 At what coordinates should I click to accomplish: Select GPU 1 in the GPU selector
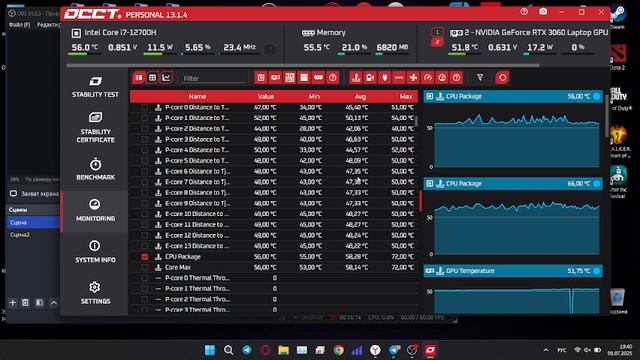[437, 32]
